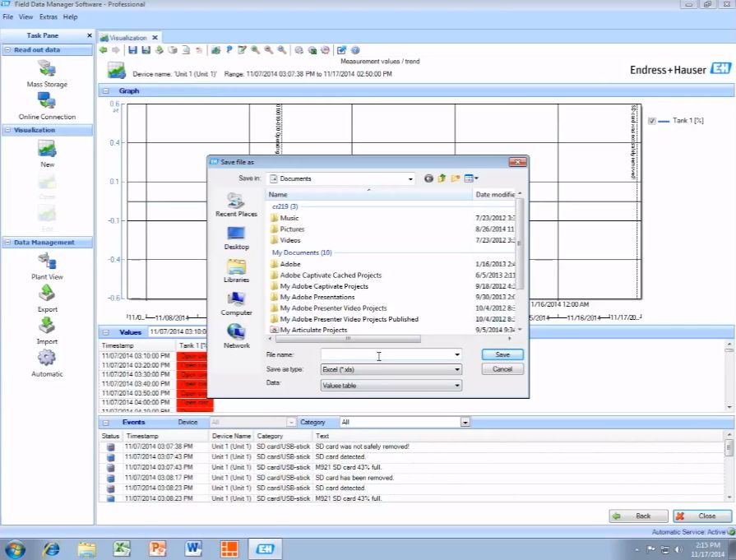Collapse the Values section
This screenshot has height=560, width=736.
tap(105, 332)
